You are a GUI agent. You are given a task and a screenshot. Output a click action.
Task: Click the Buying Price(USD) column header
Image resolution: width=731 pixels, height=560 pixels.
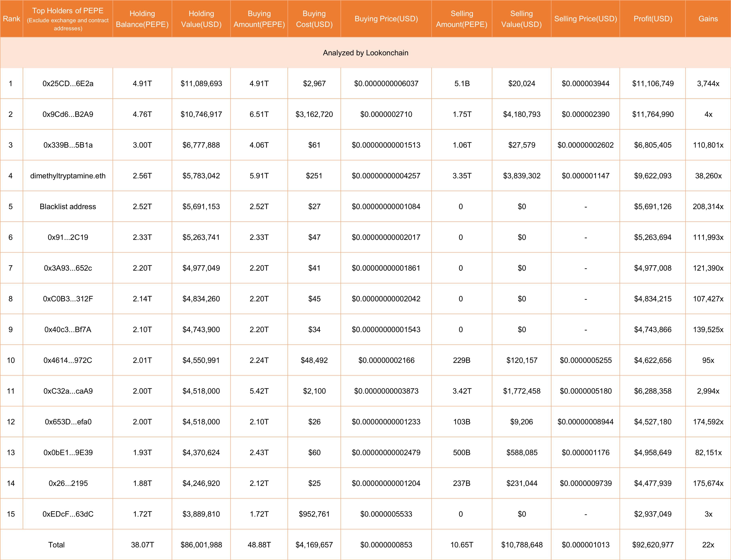(x=386, y=19)
